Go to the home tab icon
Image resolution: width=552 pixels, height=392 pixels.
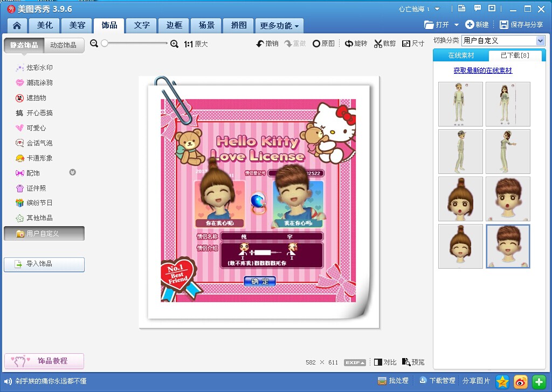point(17,25)
